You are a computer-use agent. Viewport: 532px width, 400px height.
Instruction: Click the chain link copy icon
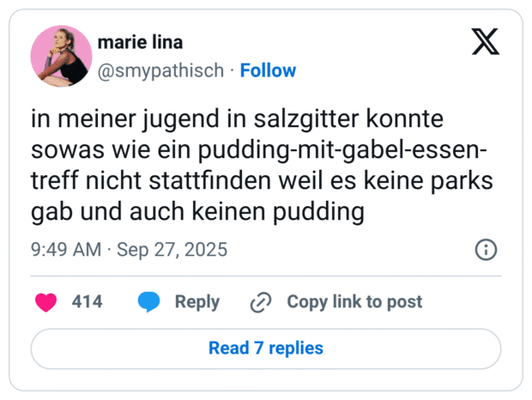click(260, 302)
